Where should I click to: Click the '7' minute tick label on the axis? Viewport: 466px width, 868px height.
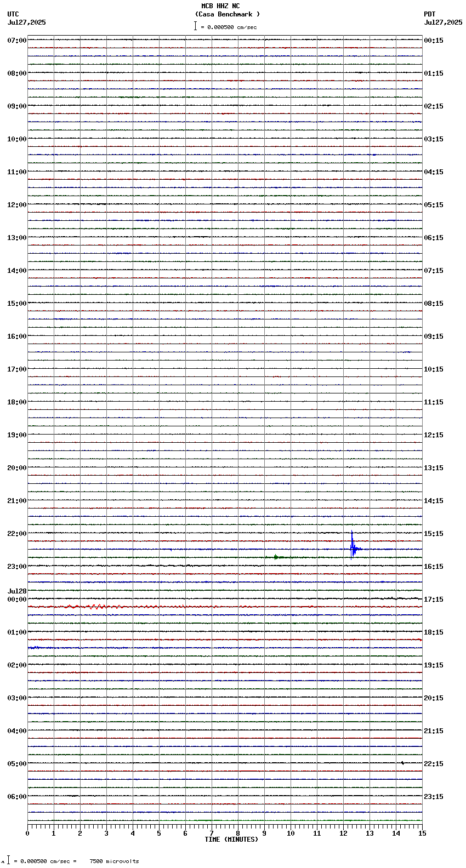point(212,833)
